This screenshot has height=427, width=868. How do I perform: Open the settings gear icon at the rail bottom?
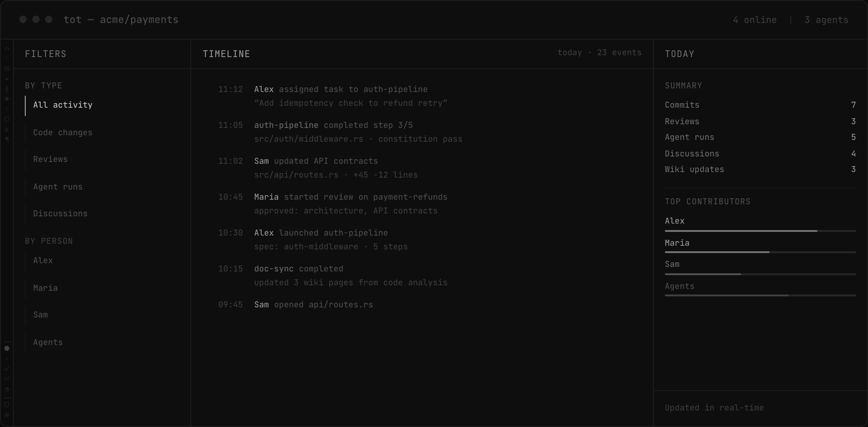tap(7, 415)
